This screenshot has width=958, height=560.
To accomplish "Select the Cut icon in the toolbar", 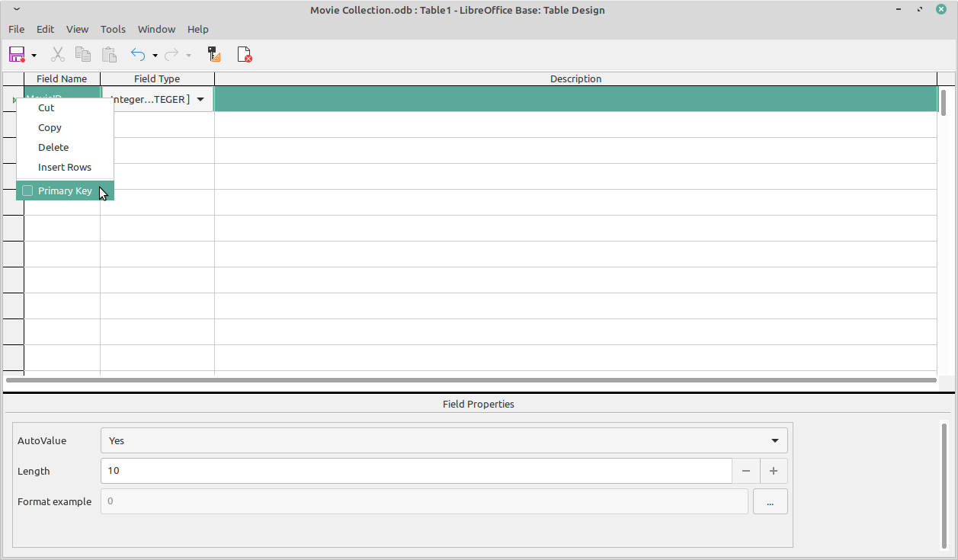I will 57,54.
